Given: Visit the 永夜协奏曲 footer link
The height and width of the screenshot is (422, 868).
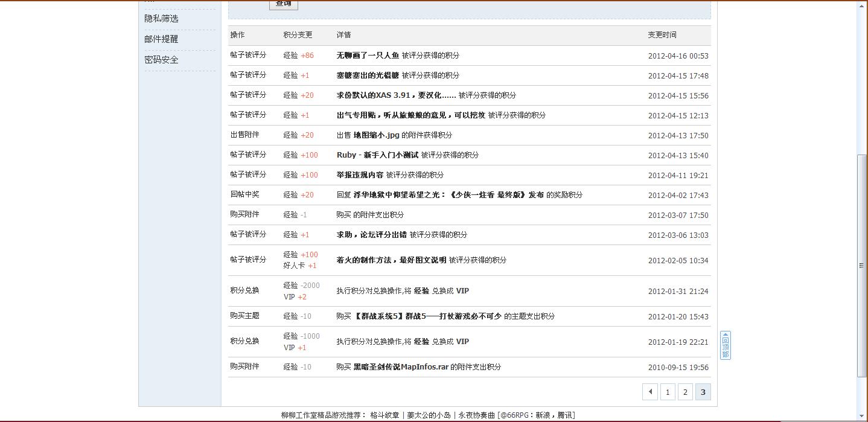Looking at the screenshot, I should (x=477, y=415).
